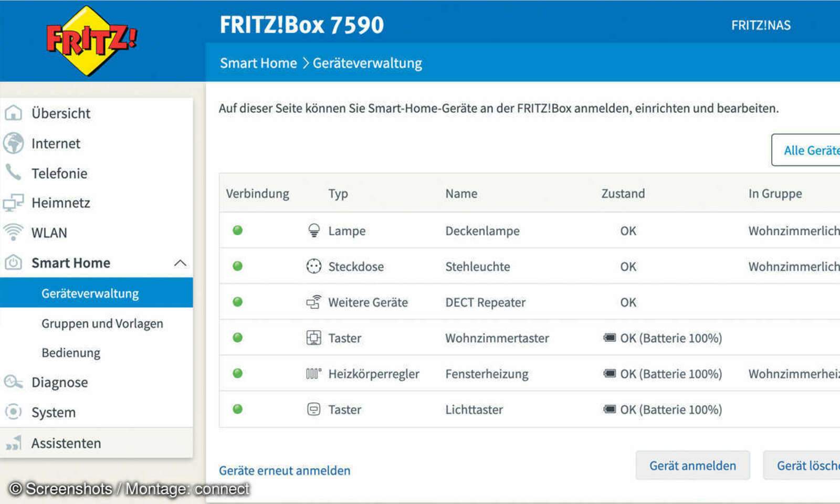Click the Übersicht home icon

[14, 113]
